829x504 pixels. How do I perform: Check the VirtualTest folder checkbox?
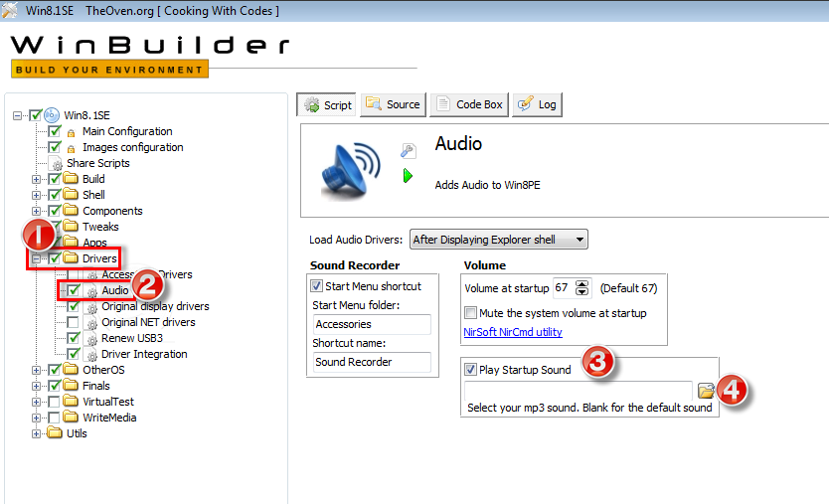click(x=54, y=402)
